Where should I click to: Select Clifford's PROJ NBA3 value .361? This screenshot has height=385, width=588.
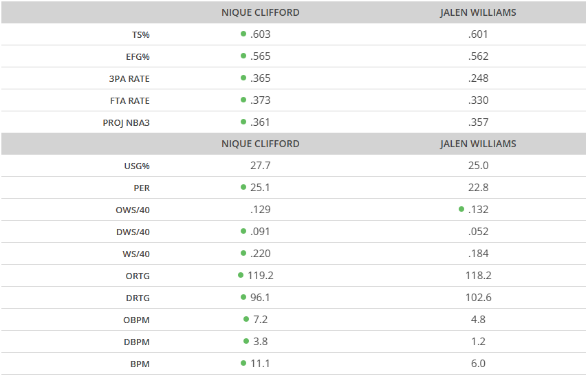260,122
